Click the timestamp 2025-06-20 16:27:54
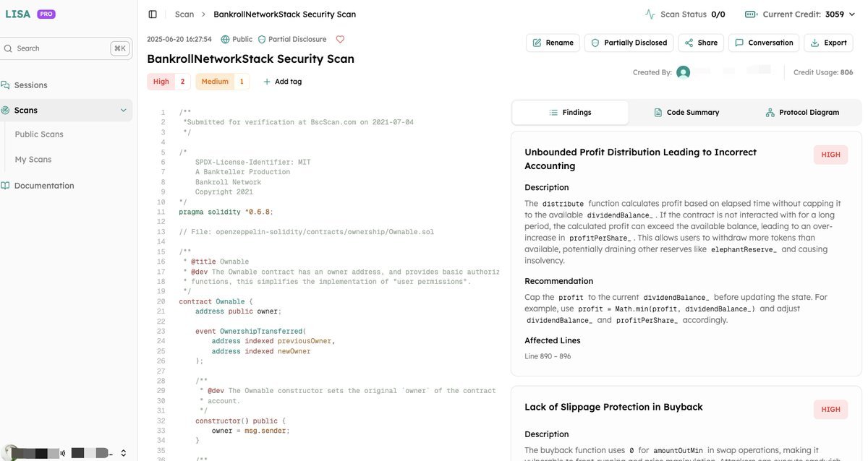Screen dimensions: 868x461 tap(179, 40)
